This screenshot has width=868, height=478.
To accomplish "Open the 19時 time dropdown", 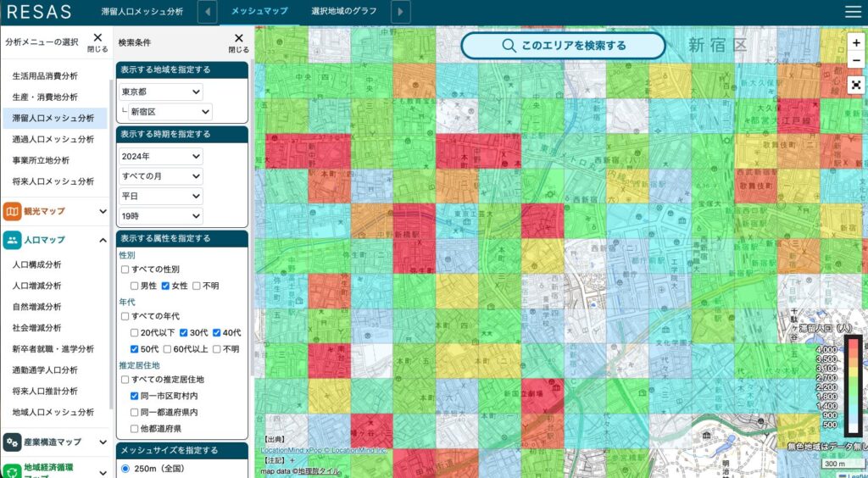I will 160,215.
